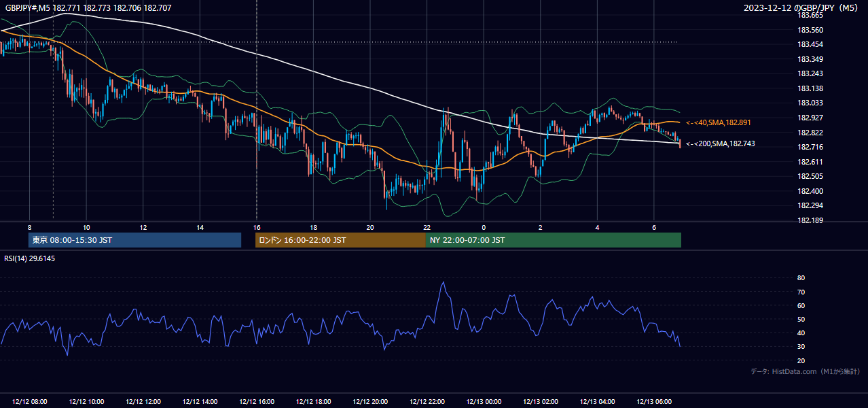Click RSI scale value 20
Image resolution: width=868 pixels, height=408 pixels.
point(801,360)
